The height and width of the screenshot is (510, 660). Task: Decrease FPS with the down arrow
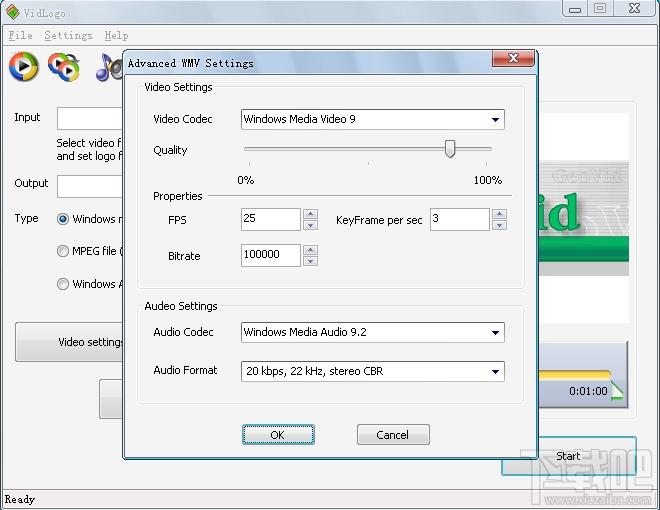click(x=310, y=225)
